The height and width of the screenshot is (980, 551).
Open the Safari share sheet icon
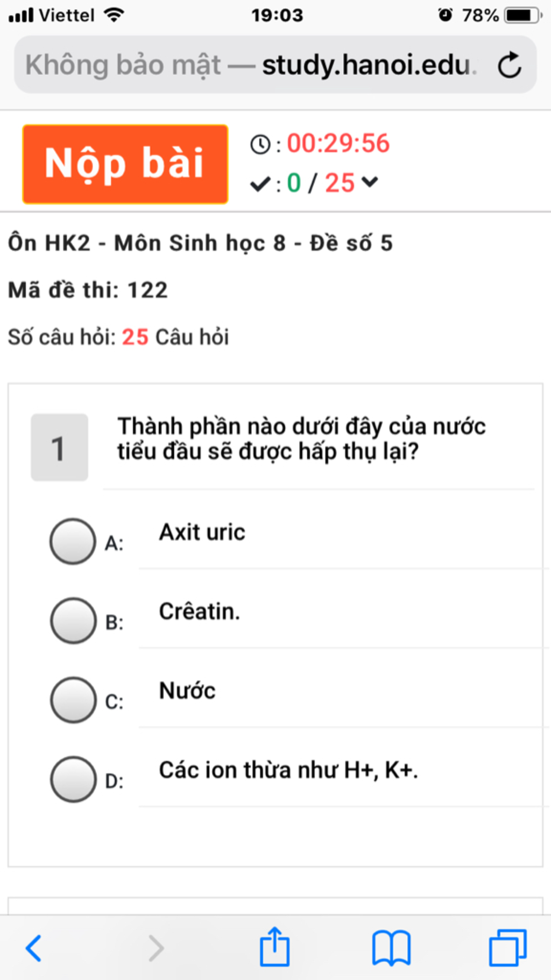274,946
